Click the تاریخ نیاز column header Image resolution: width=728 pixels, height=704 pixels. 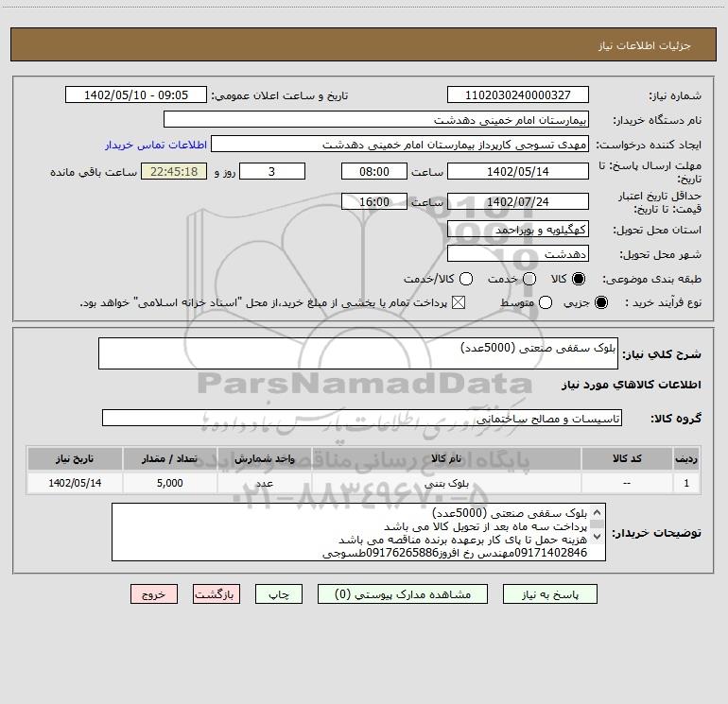[75, 458]
